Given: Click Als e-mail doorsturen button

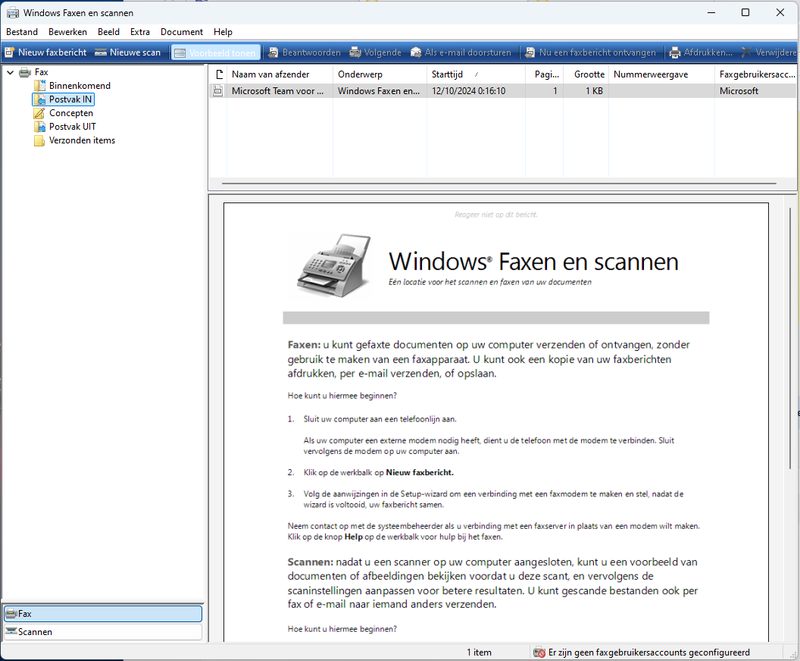Looking at the screenshot, I should click(x=461, y=53).
